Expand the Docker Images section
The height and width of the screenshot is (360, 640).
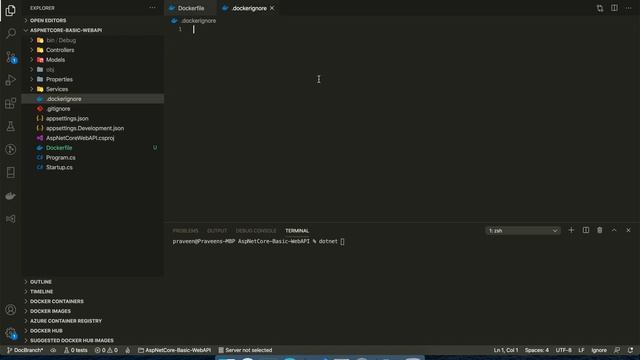click(x=93, y=311)
